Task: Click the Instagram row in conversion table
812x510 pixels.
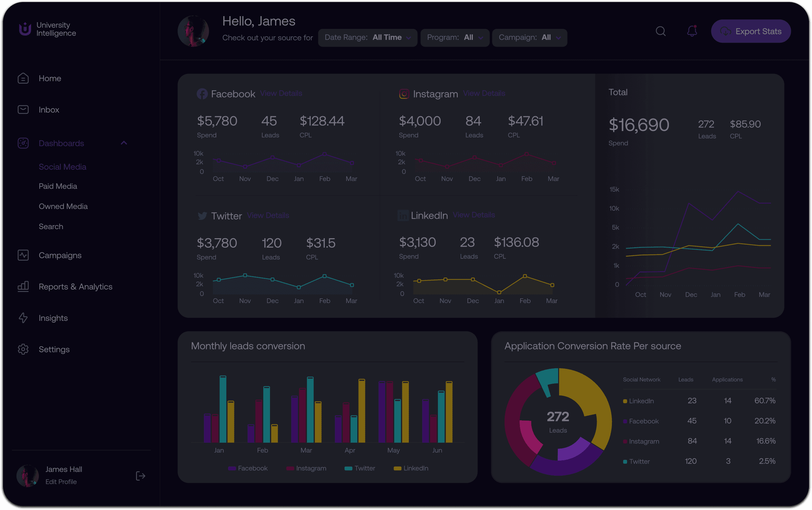Action: coord(699,441)
